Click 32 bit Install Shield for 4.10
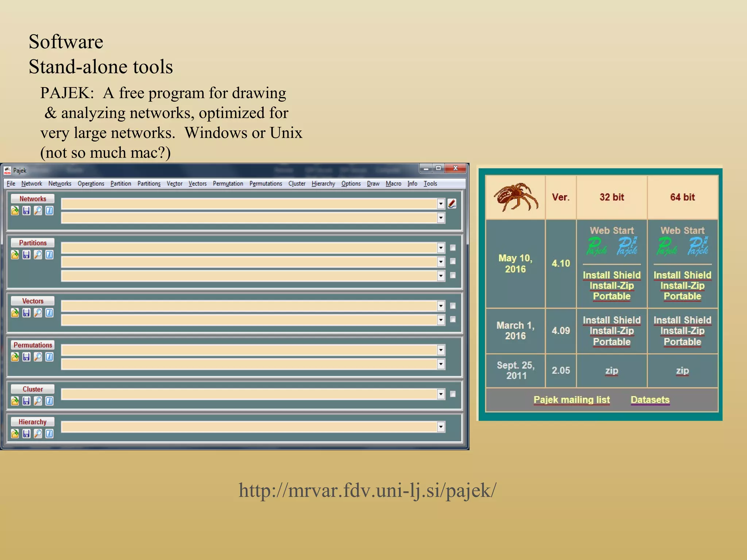 (612, 275)
